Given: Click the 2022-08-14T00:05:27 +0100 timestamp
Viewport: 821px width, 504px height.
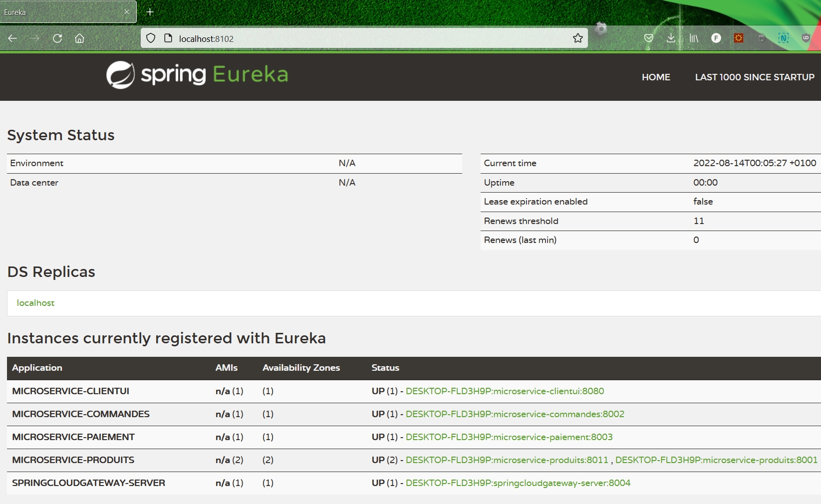Looking at the screenshot, I should tap(755, 163).
